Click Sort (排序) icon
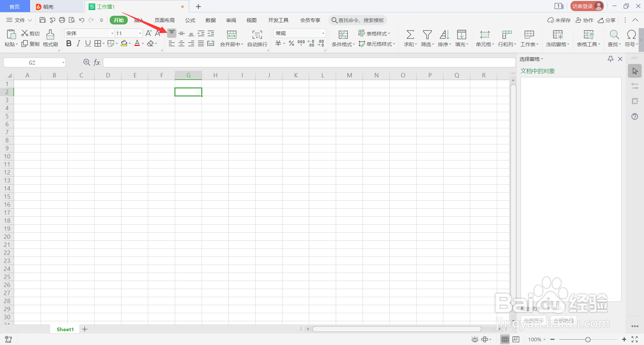 [444, 34]
